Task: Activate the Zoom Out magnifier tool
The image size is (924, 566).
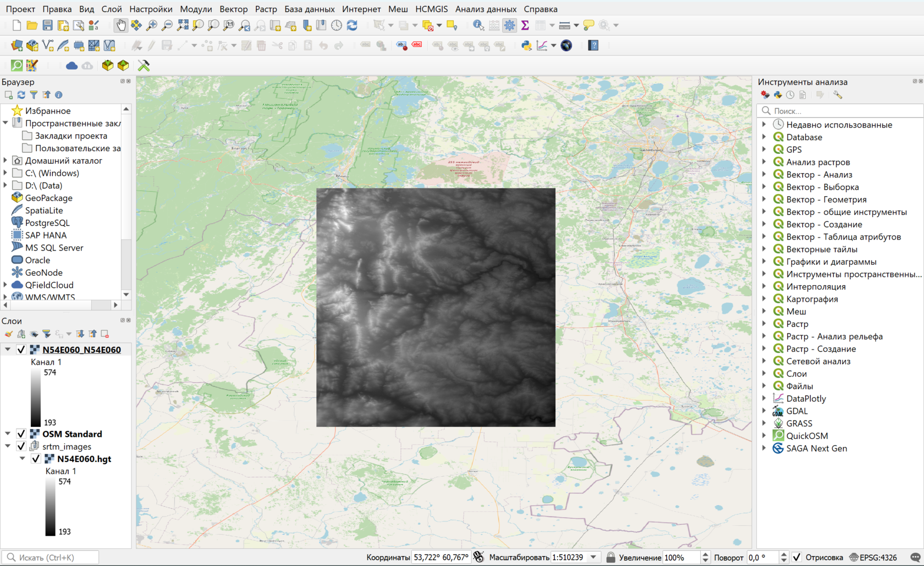Action: coord(167,25)
